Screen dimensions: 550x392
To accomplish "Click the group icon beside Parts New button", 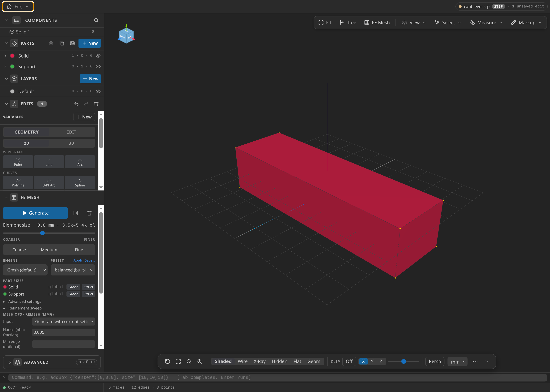I will click(72, 43).
